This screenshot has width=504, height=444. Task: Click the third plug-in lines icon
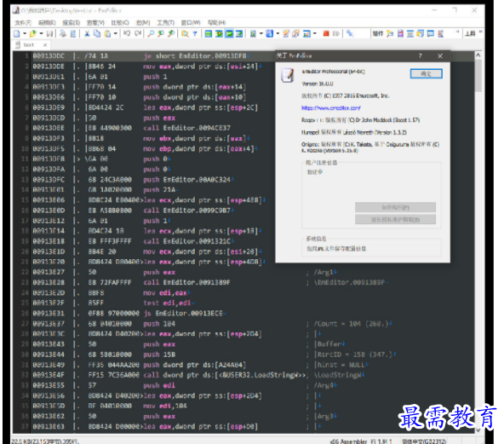click(410, 33)
